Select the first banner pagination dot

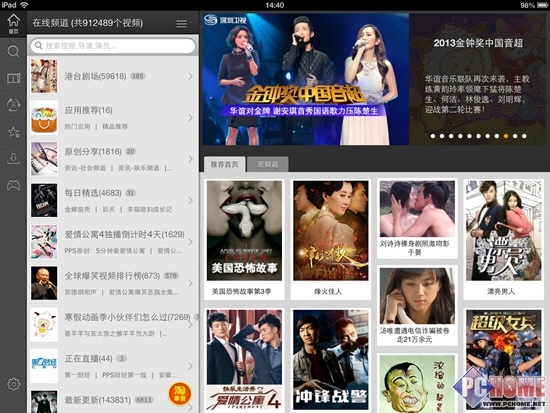(433, 136)
